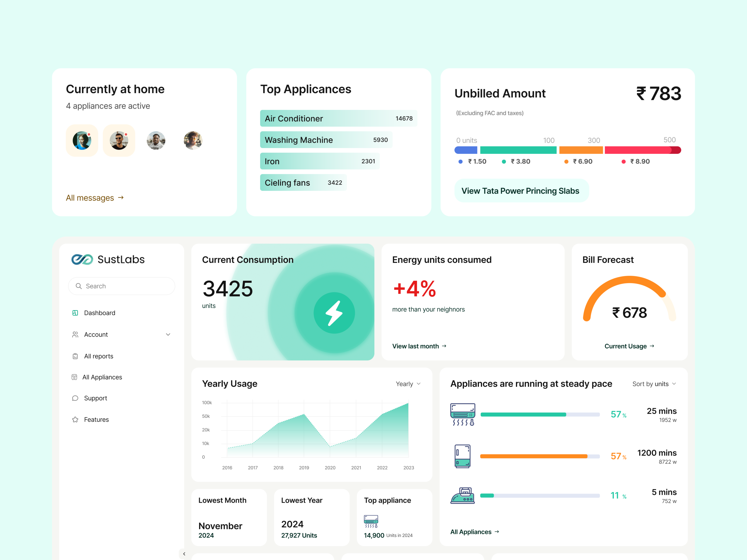The width and height of the screenshot is (747, 560).
Task: Click the lightning bolt consumption icon
Action: coord(334,313)
